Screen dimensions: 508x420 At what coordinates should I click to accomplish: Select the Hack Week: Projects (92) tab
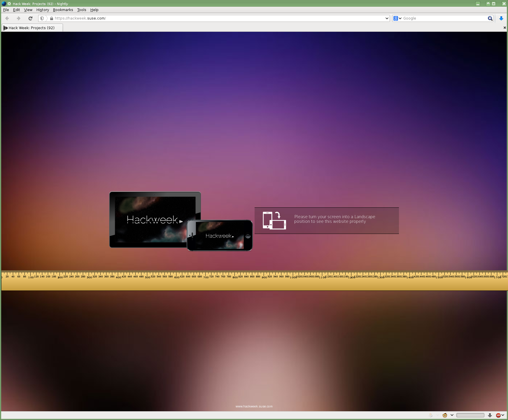[x=32, y=28]
